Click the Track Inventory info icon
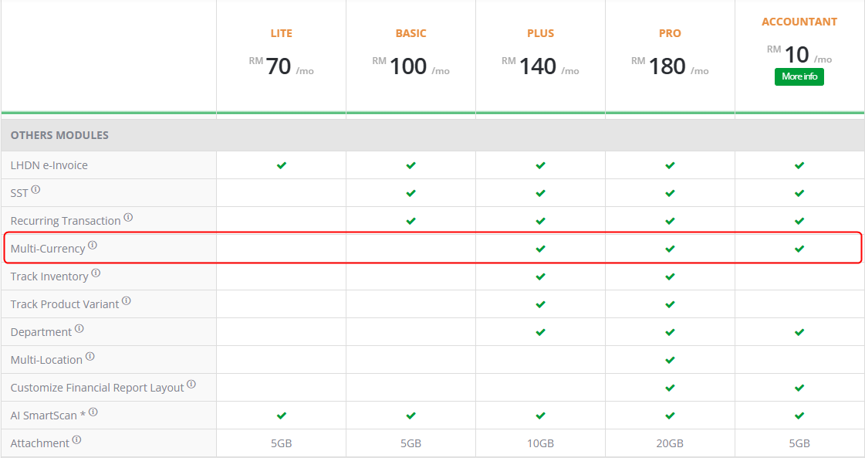 coord(96,273)
